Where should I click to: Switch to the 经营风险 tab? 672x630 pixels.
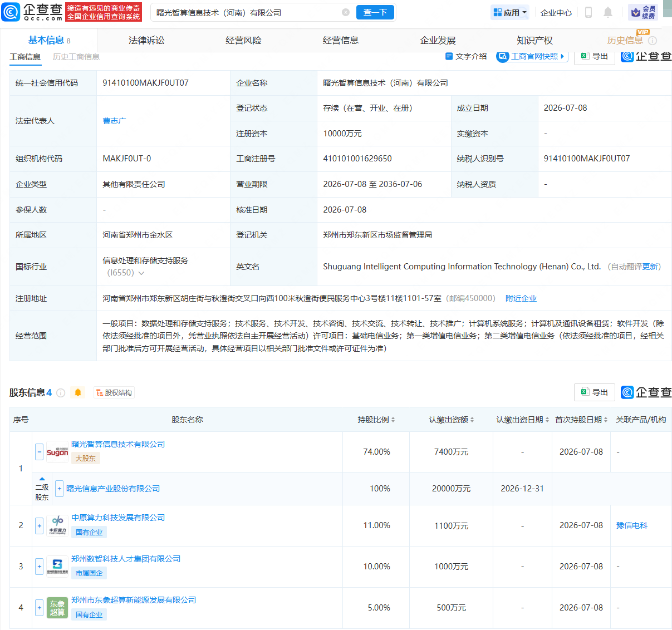coord(243,40)
